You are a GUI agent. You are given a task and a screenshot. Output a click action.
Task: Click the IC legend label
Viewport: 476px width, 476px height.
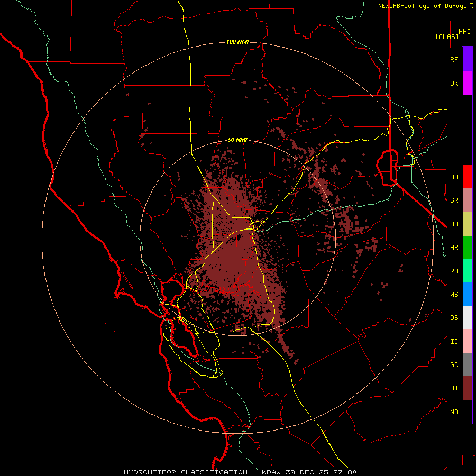(x=454, y=342)
